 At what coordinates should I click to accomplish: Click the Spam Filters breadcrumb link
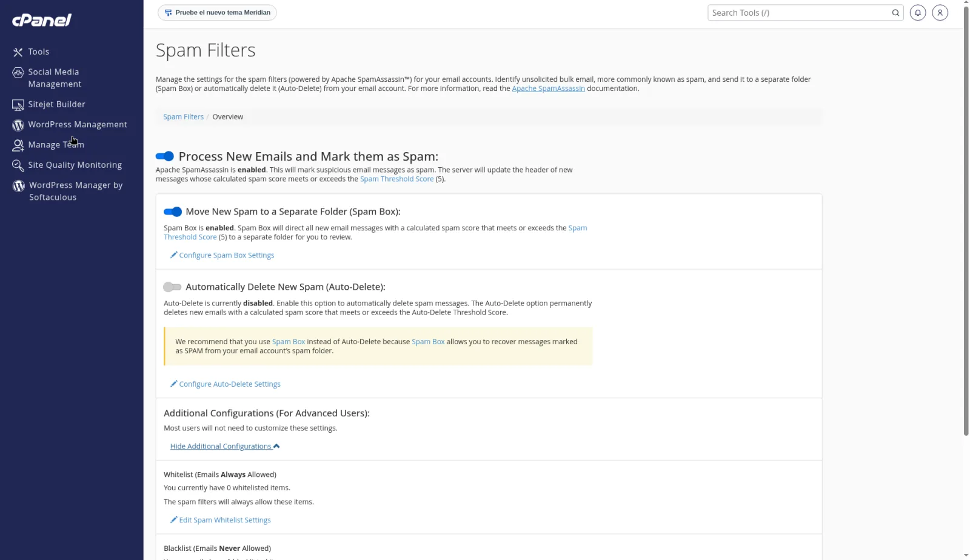coord(183,117)
